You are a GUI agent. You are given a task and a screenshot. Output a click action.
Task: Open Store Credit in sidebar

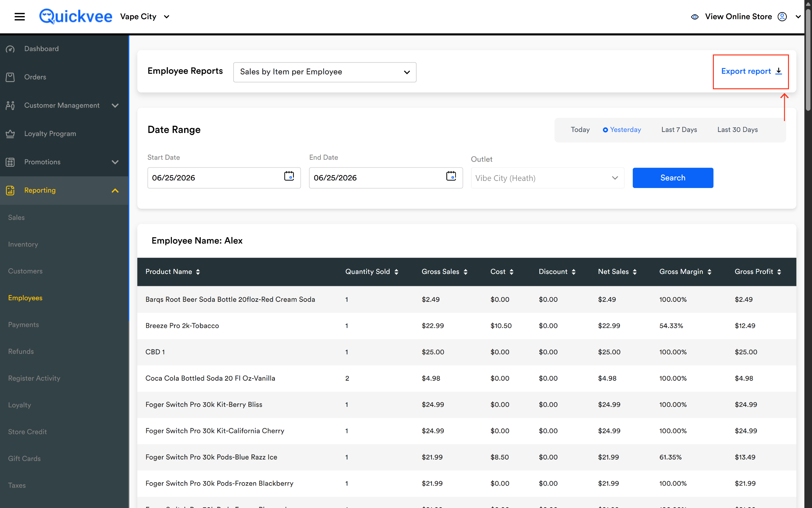pyautogui.click(x=28, y=432)
